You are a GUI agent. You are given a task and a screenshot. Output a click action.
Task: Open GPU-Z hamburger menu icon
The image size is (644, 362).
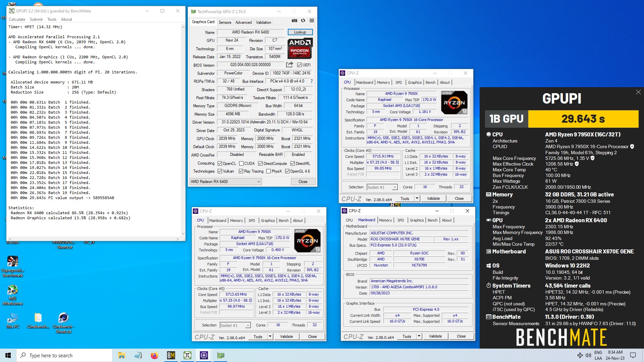(x=312, y=21)
